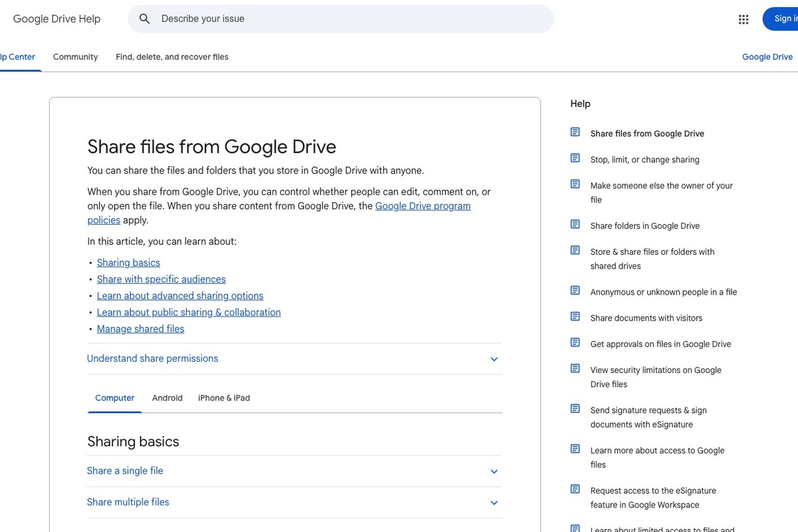Viewport: 798px width, 532px height.
Task: Open Learn more about access to Google files
Action: pyautogui.click(x=658, y=458)
